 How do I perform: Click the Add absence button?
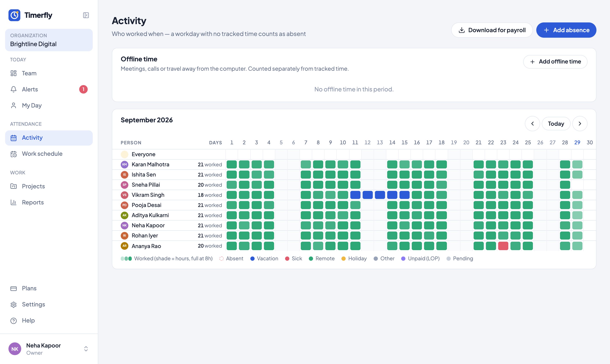pos(566,30)
